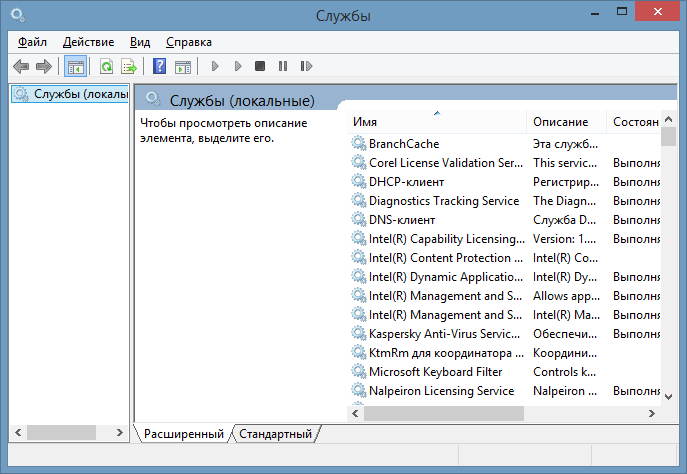Click the services list scroll down arrow
This screenshot has width=687, height=474.
(x=669, y=397)
